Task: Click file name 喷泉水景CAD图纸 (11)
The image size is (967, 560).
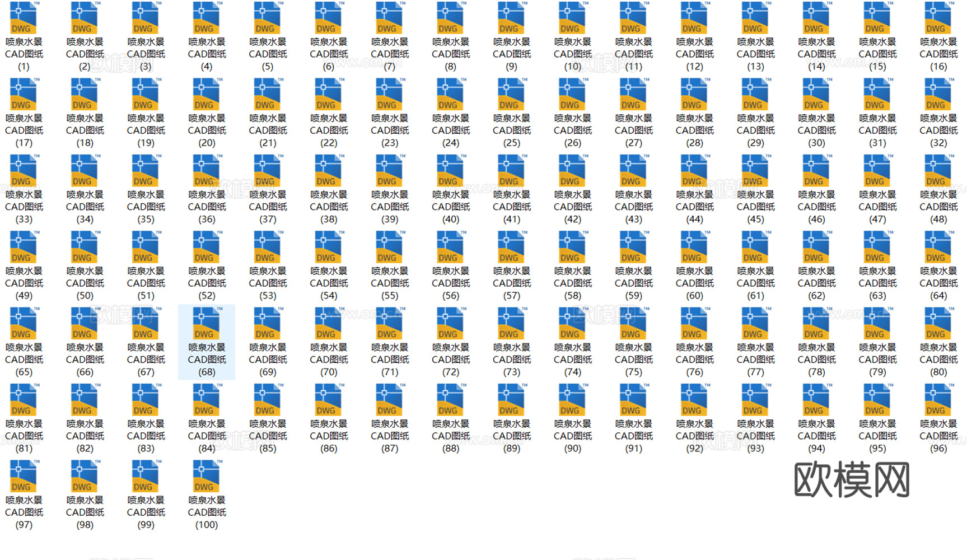Action: [x=633, y=54]
